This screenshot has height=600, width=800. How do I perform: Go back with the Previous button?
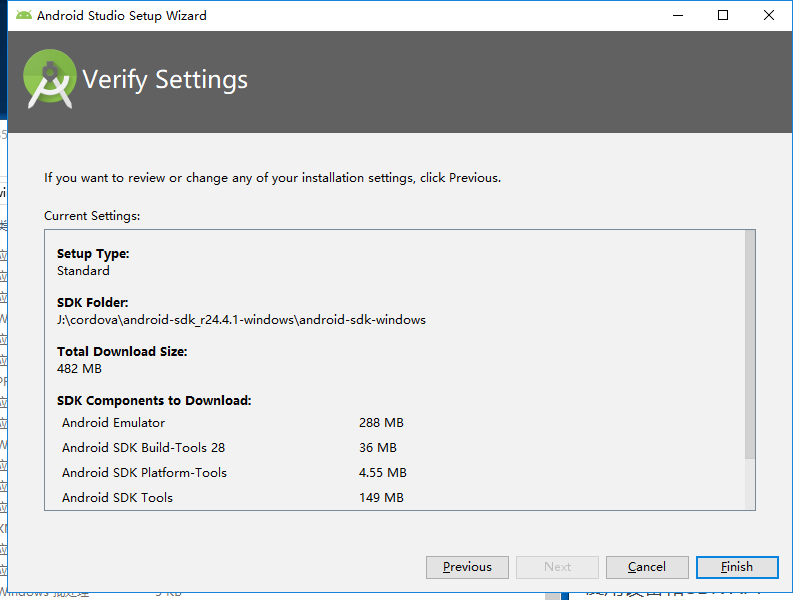click(467, 567)
